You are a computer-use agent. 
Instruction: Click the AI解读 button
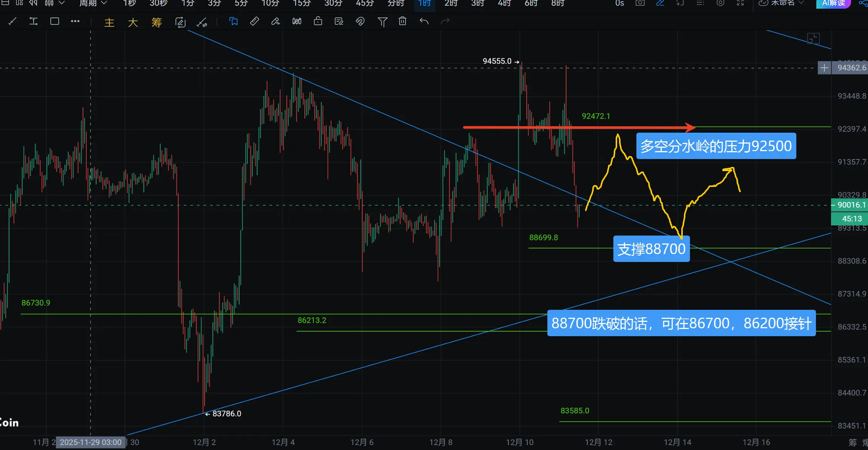tap(833, 3)
